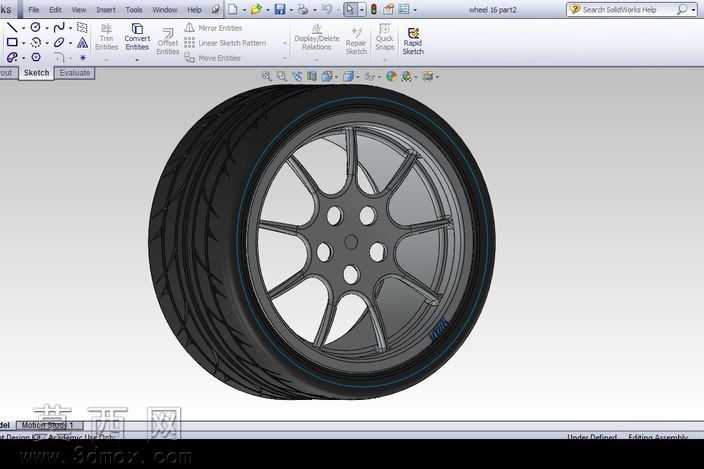Click Repair Sketch tool
704x469 pixels.
click(x=356, y=41)
